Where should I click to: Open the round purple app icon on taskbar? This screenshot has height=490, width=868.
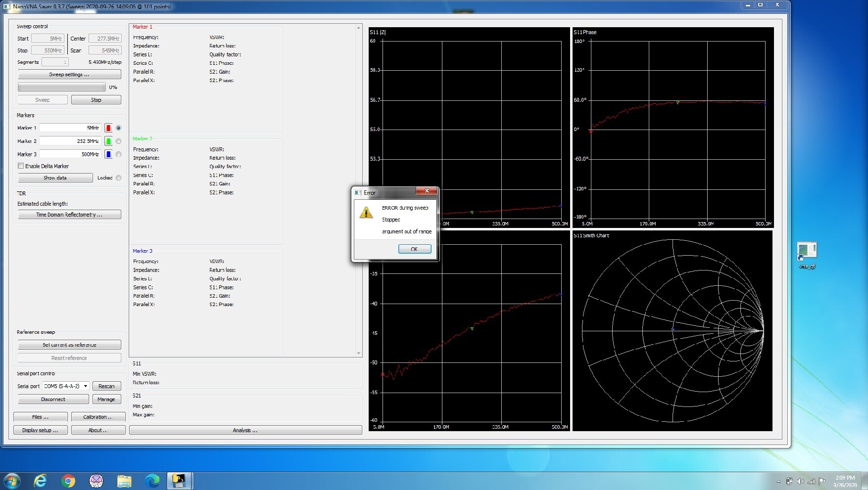(x=96, y=481)
